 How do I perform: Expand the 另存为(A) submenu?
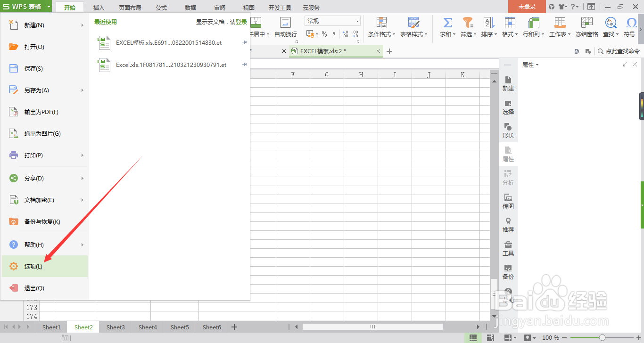click(x=83, y=90)
